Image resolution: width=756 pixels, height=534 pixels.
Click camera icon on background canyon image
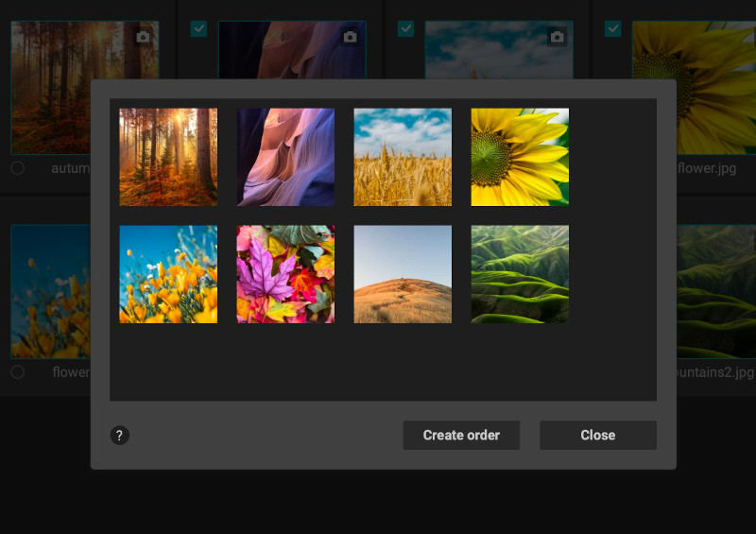350,37
